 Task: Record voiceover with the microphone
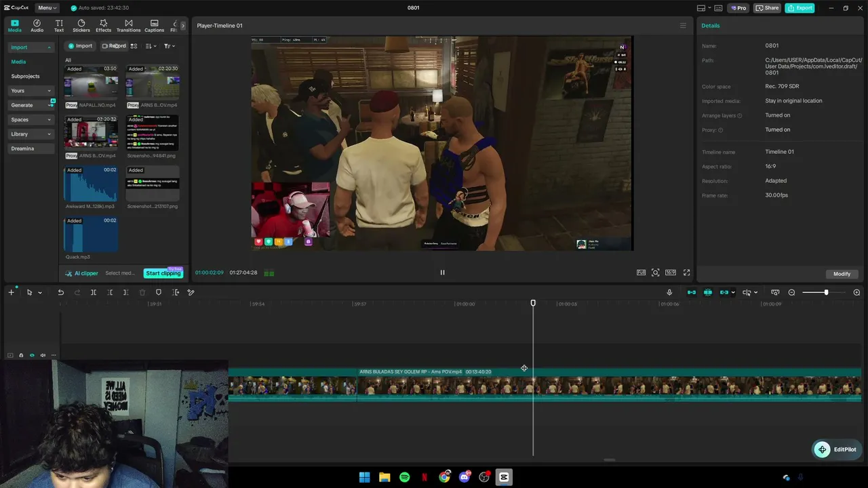click(x=669, y=292)
